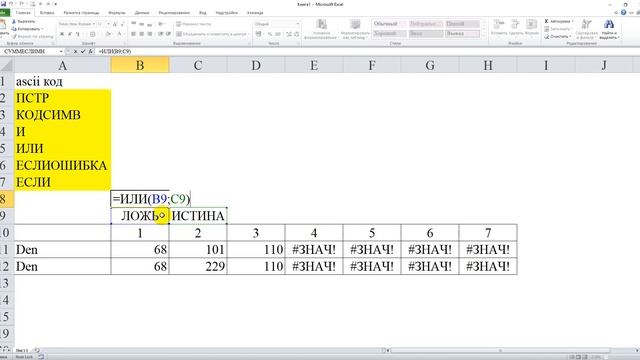Switch to the Данные tab
Viewport: 640px width, 360px height.
tap(142, 13)
